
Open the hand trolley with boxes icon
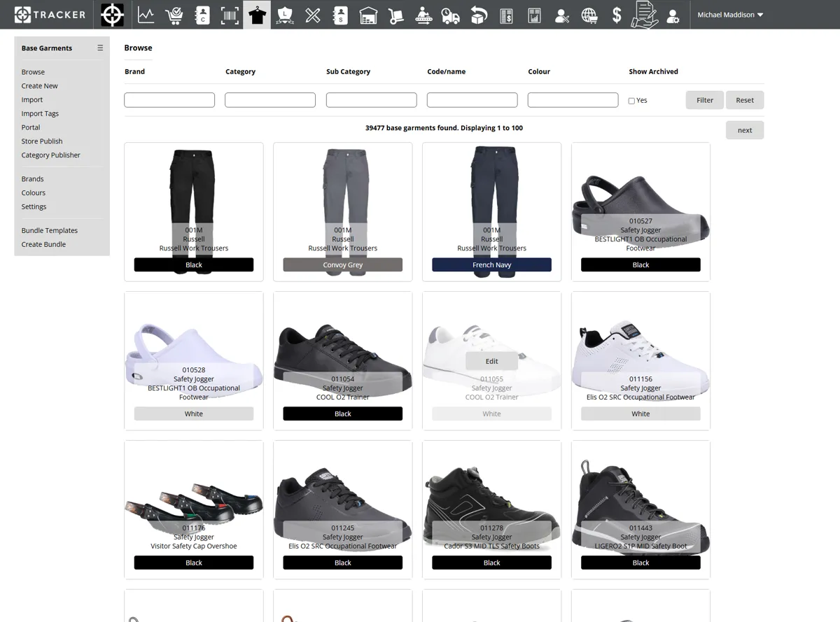click(x=395, y=15)
